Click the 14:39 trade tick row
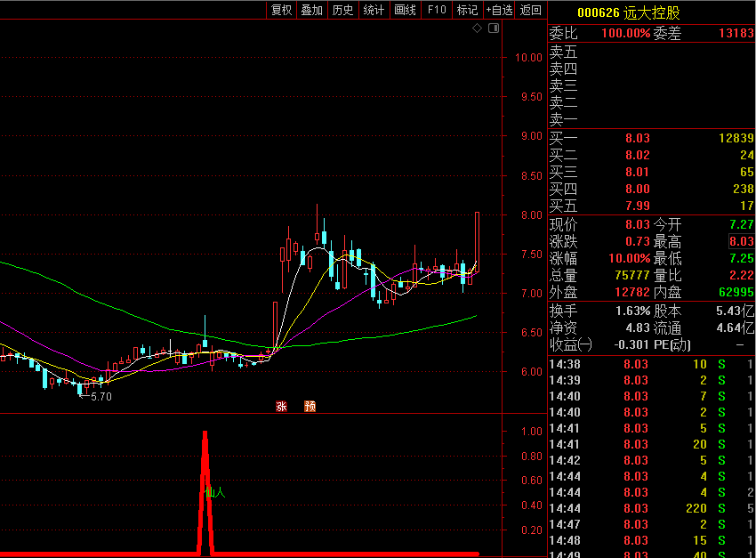 652,381
